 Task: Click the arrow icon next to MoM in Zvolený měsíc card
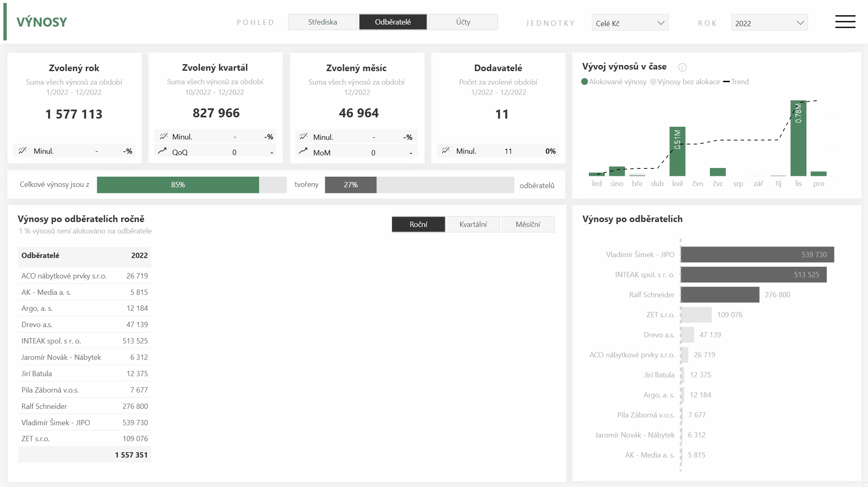tap(303, 151)
